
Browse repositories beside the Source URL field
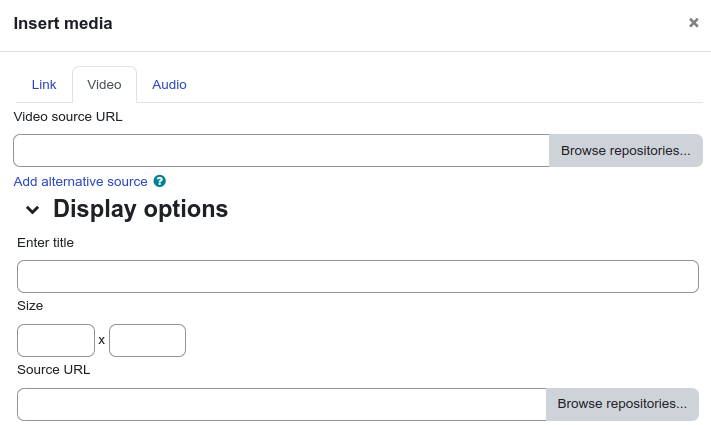point(622,404)
